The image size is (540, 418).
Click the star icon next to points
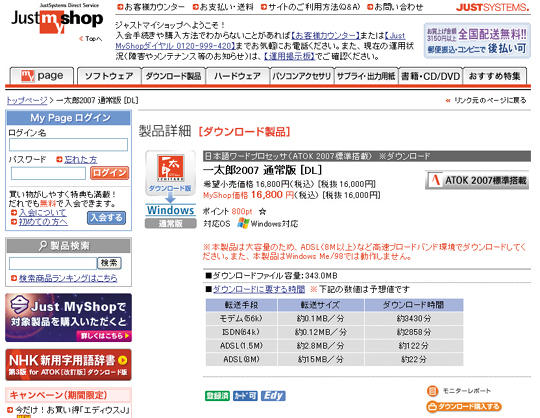point(262,211)
